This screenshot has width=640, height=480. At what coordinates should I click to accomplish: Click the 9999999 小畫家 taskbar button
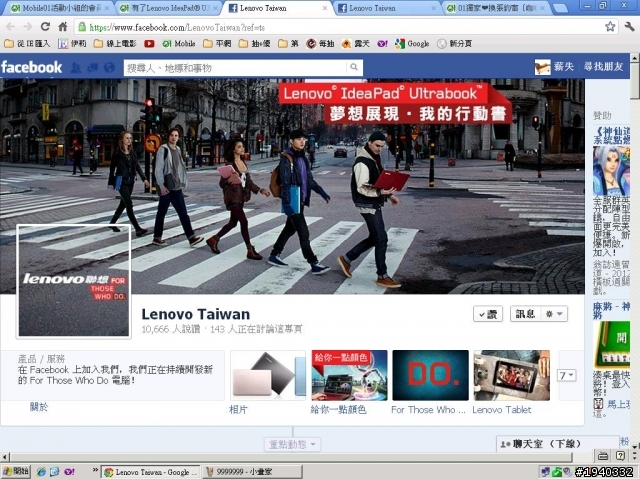pos(252,472)
